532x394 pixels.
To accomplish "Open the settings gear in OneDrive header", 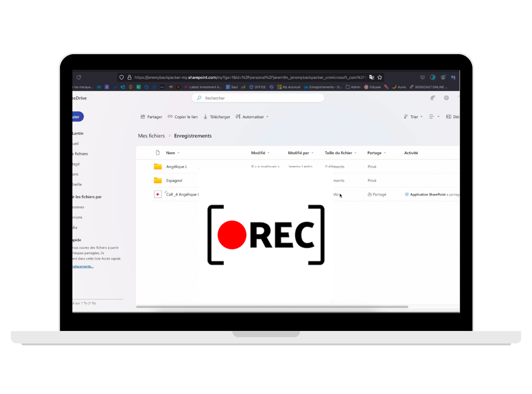I will point(446,98).
